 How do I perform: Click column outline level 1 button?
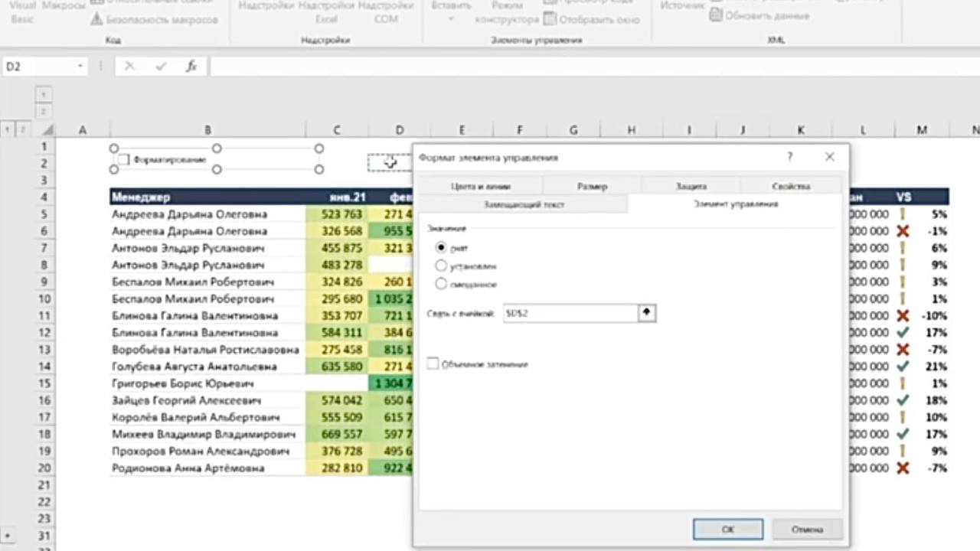point(44,94)
